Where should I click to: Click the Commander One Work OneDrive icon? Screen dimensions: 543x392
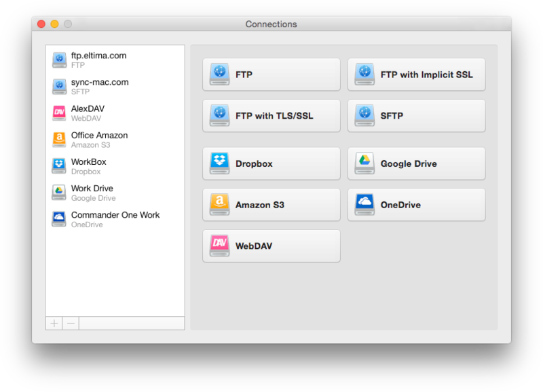point(59,219)
